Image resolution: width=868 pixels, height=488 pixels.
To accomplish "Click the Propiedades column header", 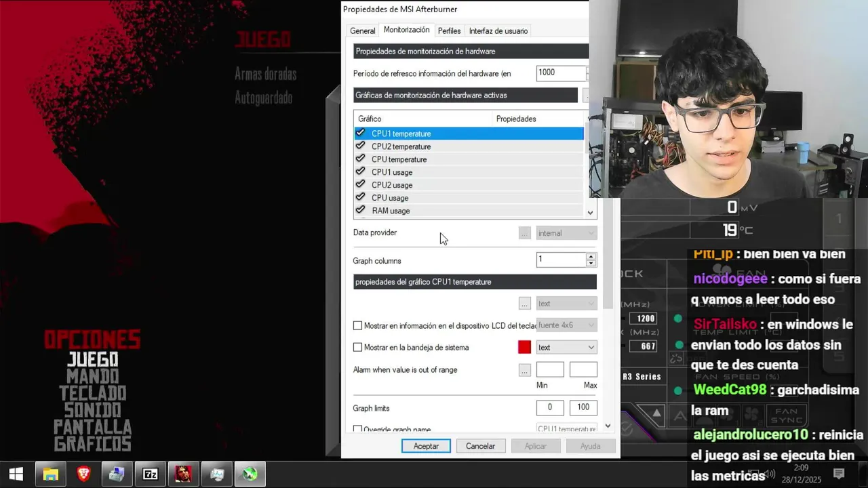I will pos(516,119).
